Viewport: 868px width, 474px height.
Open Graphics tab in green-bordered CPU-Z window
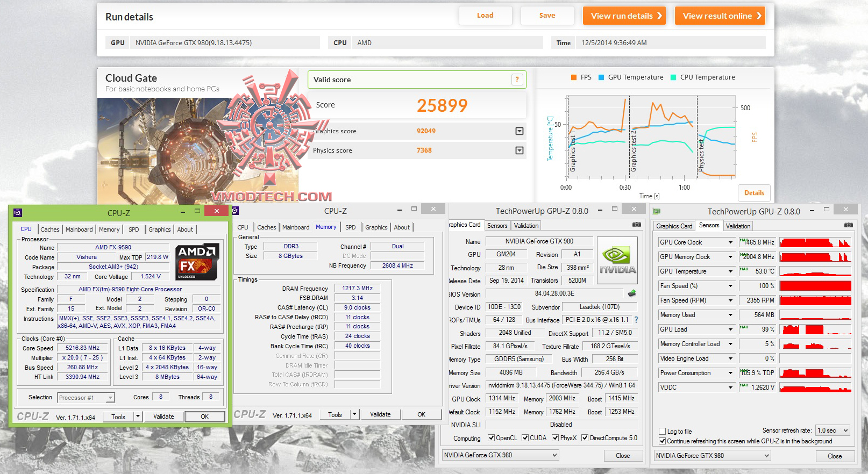tap(160, 229)
